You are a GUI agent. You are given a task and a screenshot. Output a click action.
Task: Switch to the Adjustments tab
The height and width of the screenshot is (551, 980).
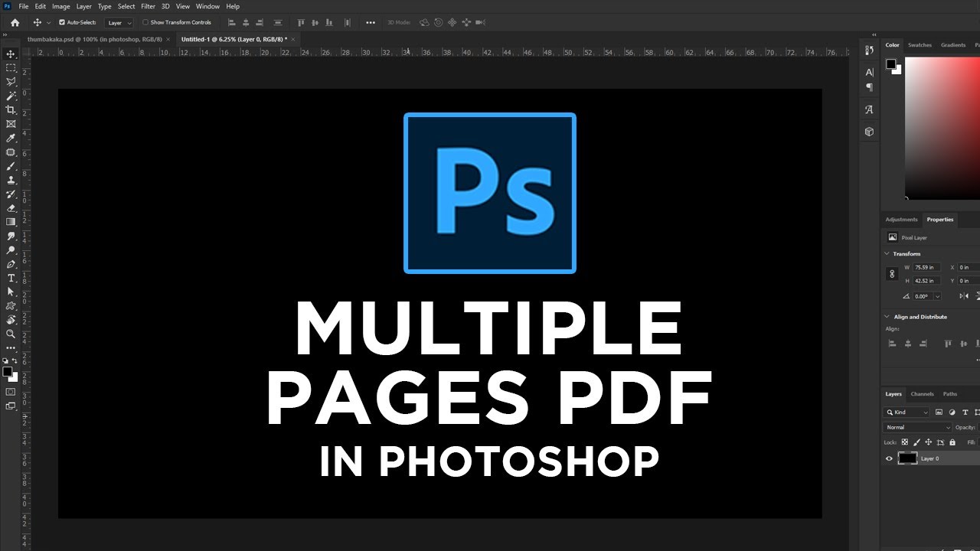click(901, 220)
